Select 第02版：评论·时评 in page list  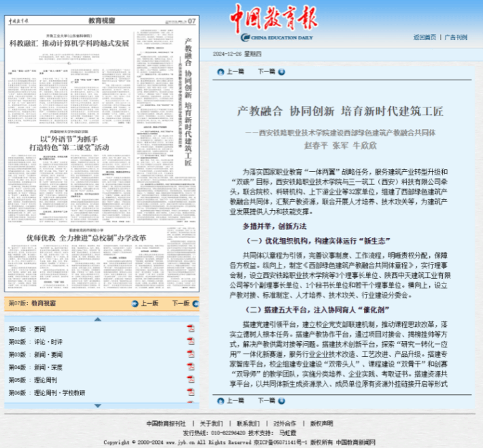35,342
